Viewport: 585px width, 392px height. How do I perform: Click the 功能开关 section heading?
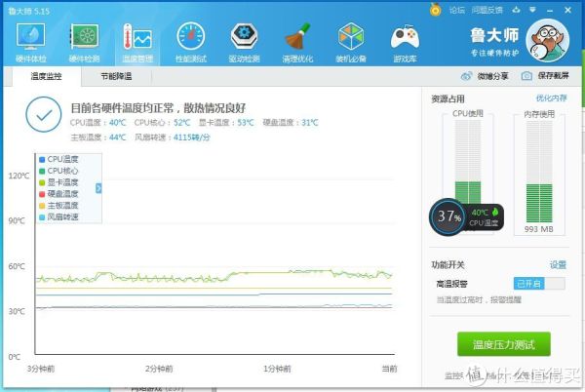click(x=448, y=265)
